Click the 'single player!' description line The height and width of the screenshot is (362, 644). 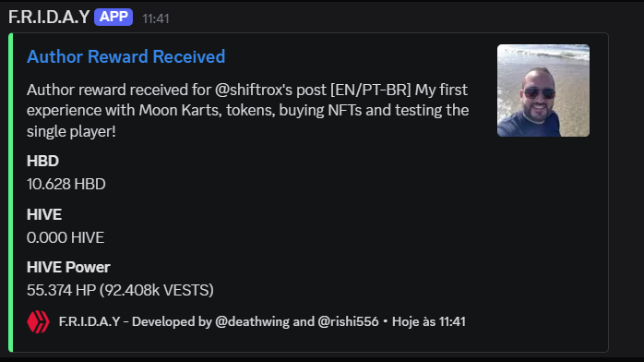71,131
